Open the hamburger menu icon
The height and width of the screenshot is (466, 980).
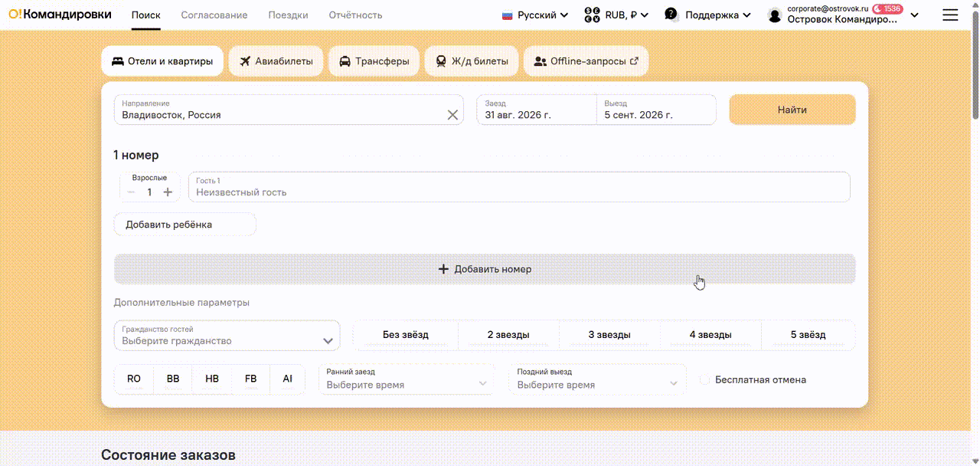950,15
